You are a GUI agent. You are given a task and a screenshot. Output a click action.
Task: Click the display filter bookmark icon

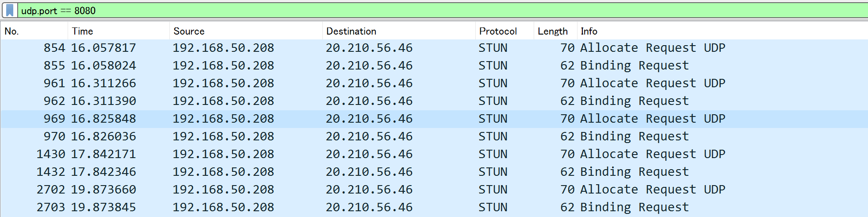[10, 10]
